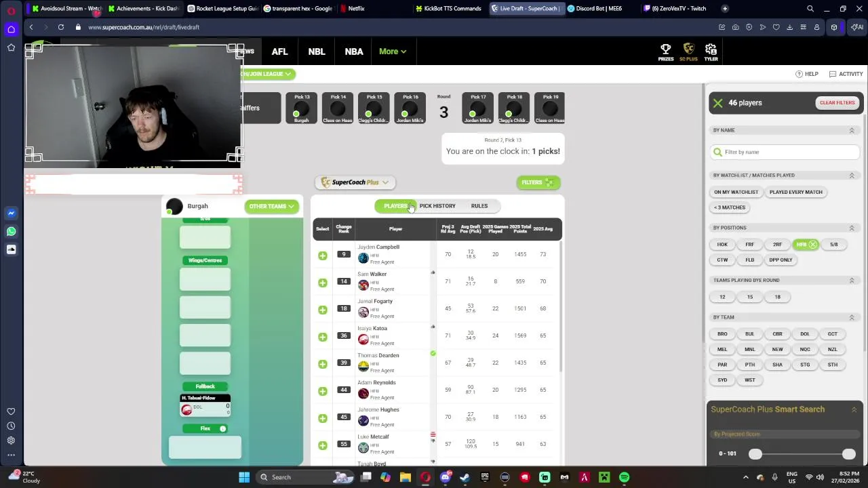Click the Windows taskbar Search box
The height and width of the screenshot is (488, 868).
[x=304, y=477]
